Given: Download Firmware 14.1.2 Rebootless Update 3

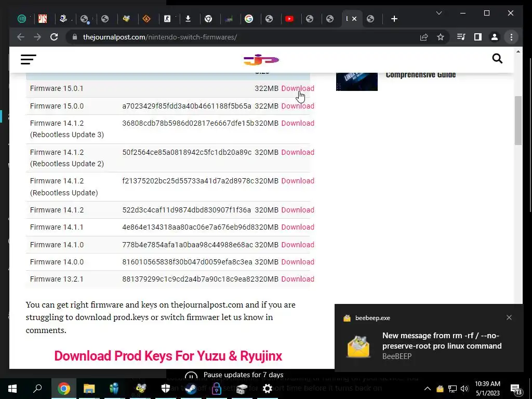Looking at the screenshot, I should [298, 123].
